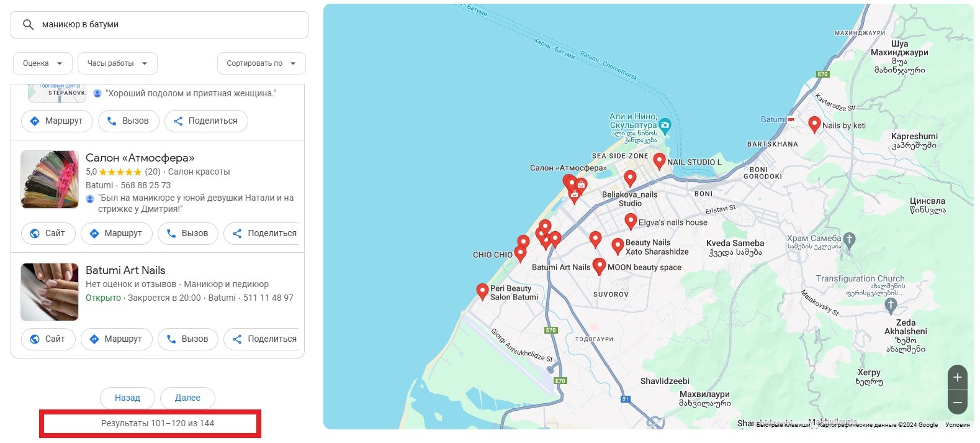The height and width of the screenshot is (443, 980).
Task: Click the «Махвилаури» label on the map
Action: click(704, 394)
